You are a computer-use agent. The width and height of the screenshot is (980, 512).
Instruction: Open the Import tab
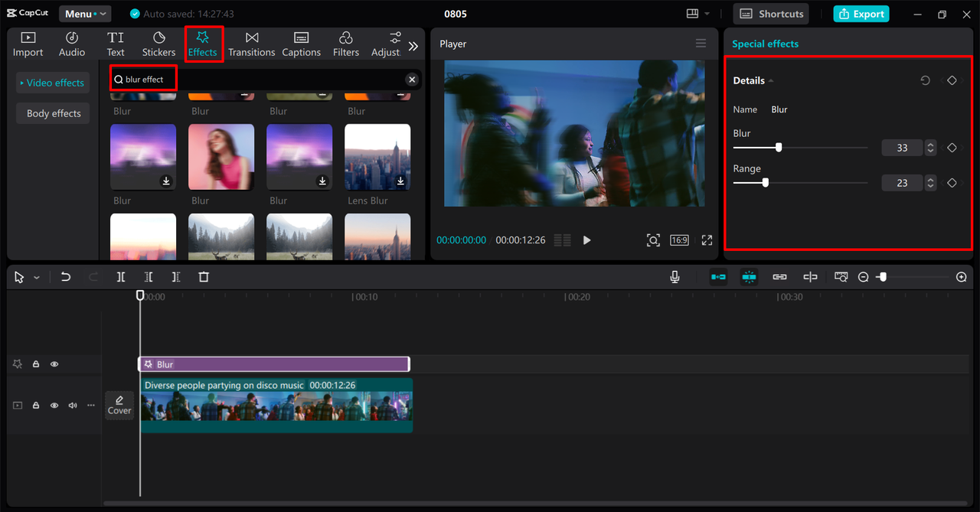pos(28,44)
